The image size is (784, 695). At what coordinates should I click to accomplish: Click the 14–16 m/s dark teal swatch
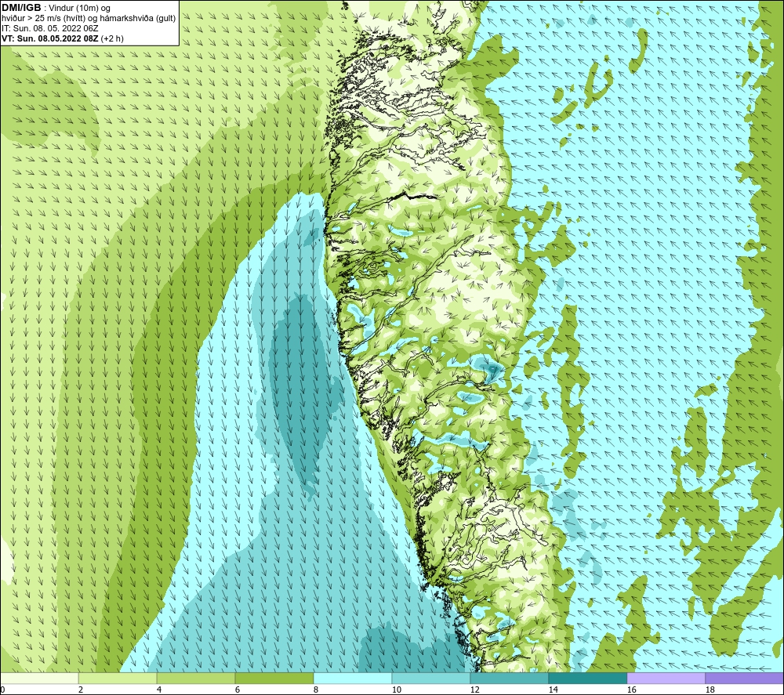[587, 679]
